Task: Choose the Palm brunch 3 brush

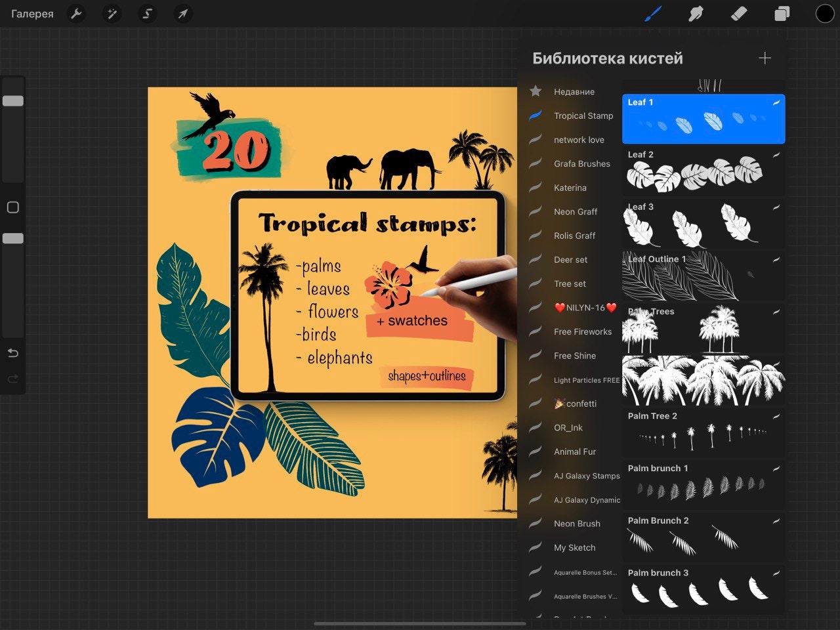Action: [703, 589]
